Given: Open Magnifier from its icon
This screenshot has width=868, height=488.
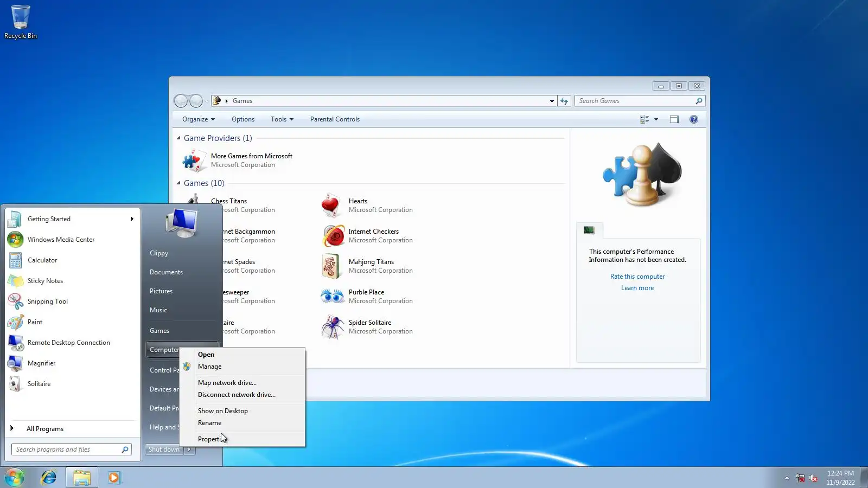Looking at the screenshot, I should tap(15, 363).
